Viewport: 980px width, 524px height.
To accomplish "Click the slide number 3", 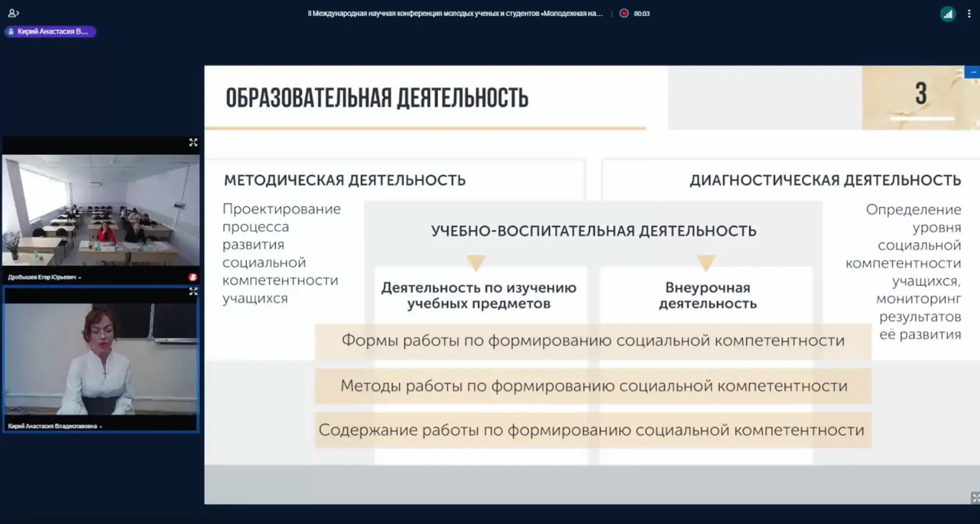I will [920, 93].
